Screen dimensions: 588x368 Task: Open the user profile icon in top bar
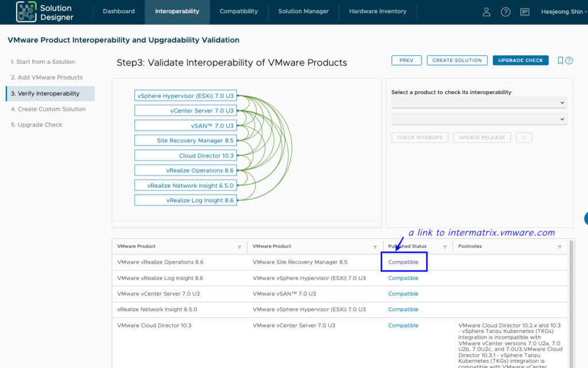tap(486, 11)
